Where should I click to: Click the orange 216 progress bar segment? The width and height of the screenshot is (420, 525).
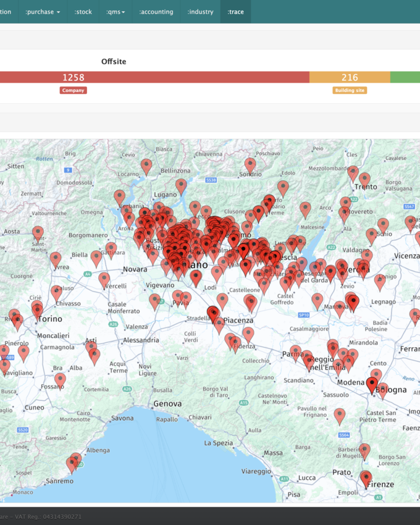[x=350, y=77]
